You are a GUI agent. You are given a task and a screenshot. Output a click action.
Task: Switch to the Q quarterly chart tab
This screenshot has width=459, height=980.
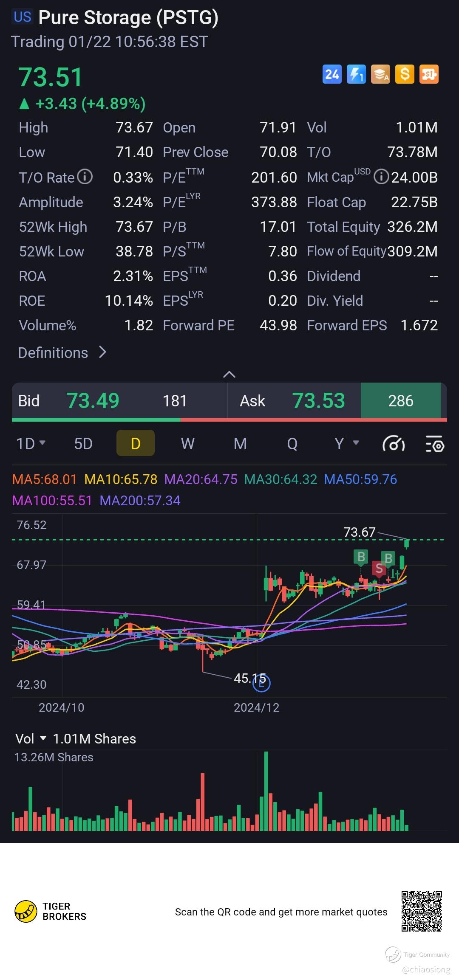coord(292,444)
